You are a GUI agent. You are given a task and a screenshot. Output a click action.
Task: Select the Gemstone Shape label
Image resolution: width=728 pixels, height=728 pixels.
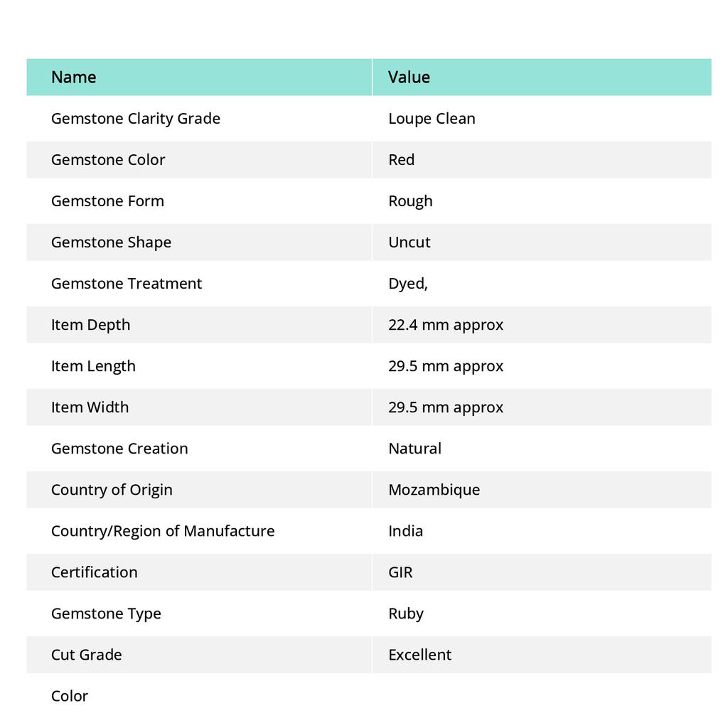coord(111,242)
